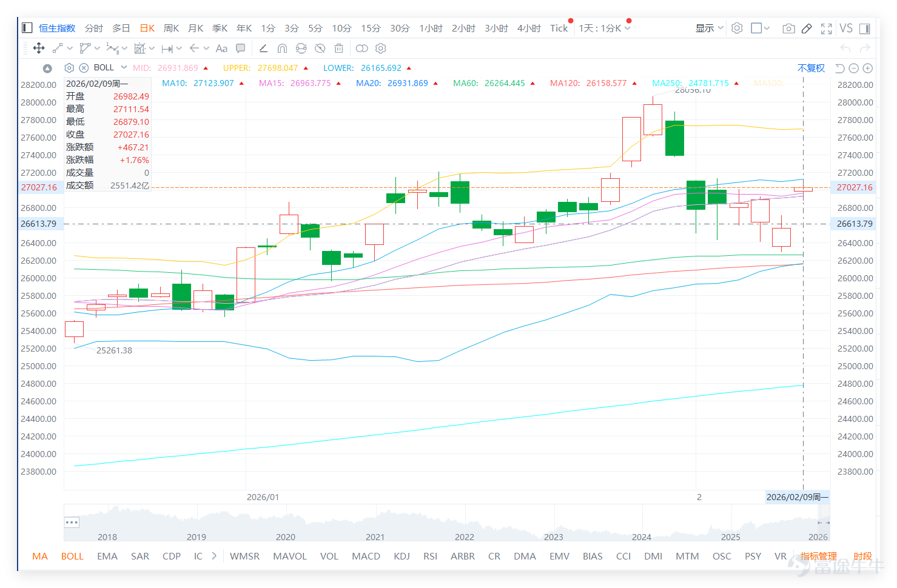897x588 pixels.
Task: Select the measurement range tool
Action: [167, 48]
